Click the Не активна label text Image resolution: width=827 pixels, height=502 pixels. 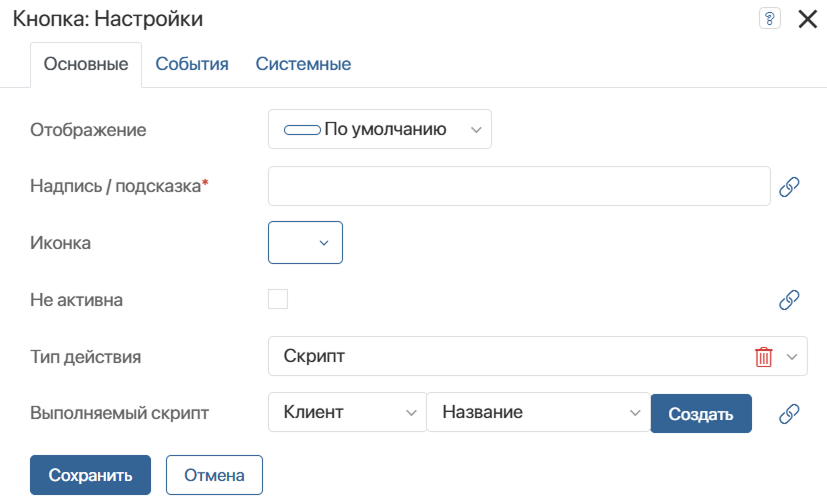coord(76,300)
